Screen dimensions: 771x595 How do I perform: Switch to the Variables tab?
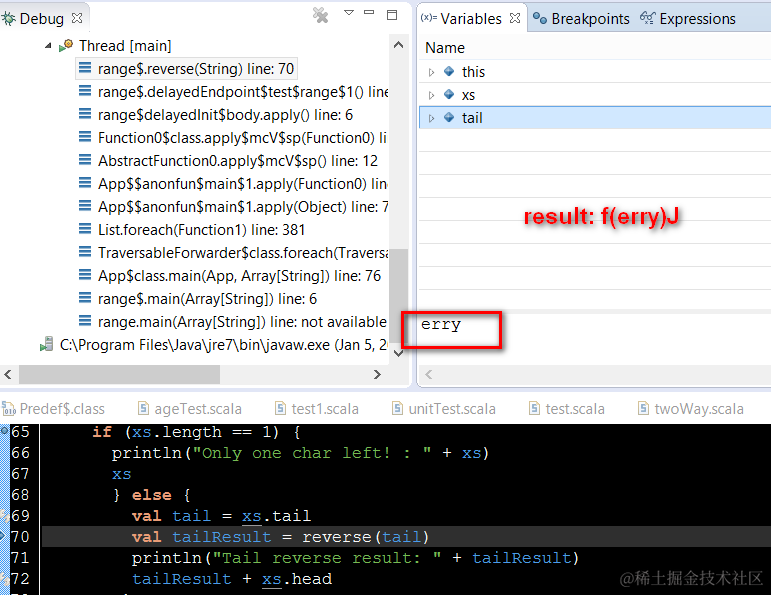coord(470,19)
